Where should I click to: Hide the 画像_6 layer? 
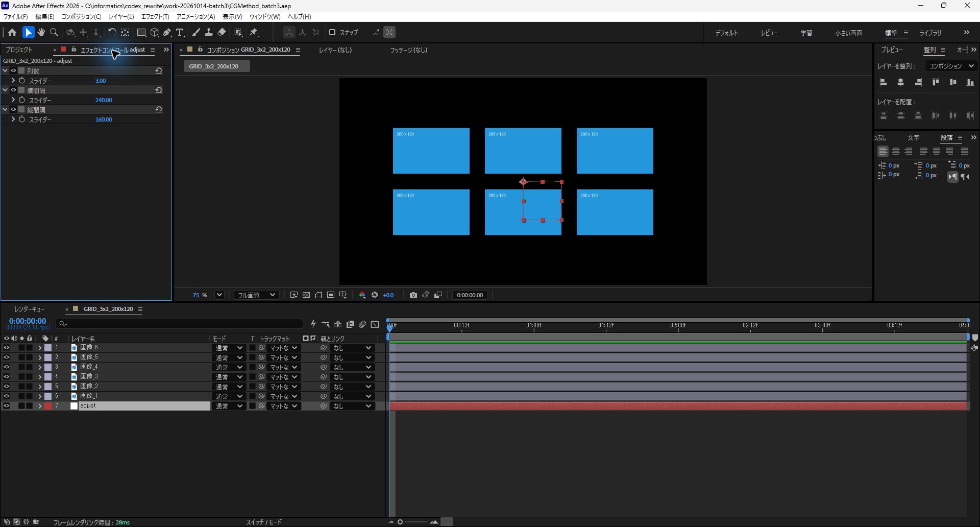pyautogui.click(x=6, y=348)
